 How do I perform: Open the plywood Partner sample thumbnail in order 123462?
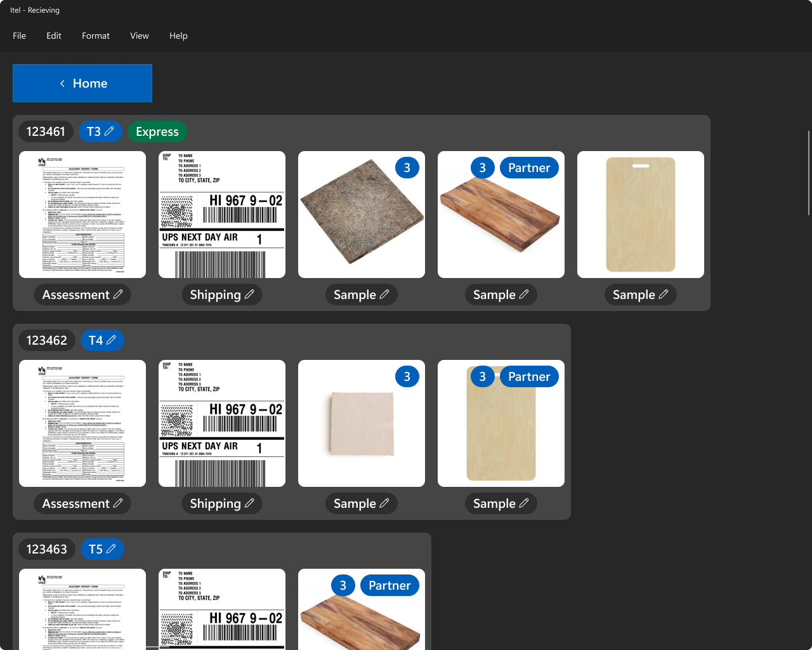[x=501, y=423]
